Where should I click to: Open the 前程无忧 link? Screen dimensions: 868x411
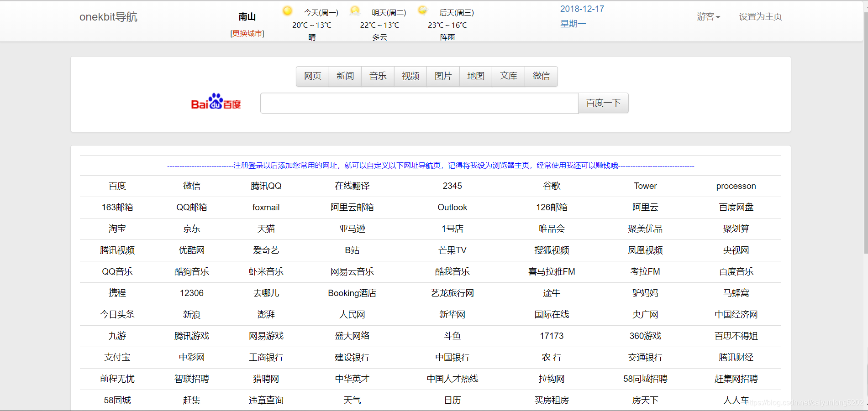(x=117, y=379)
